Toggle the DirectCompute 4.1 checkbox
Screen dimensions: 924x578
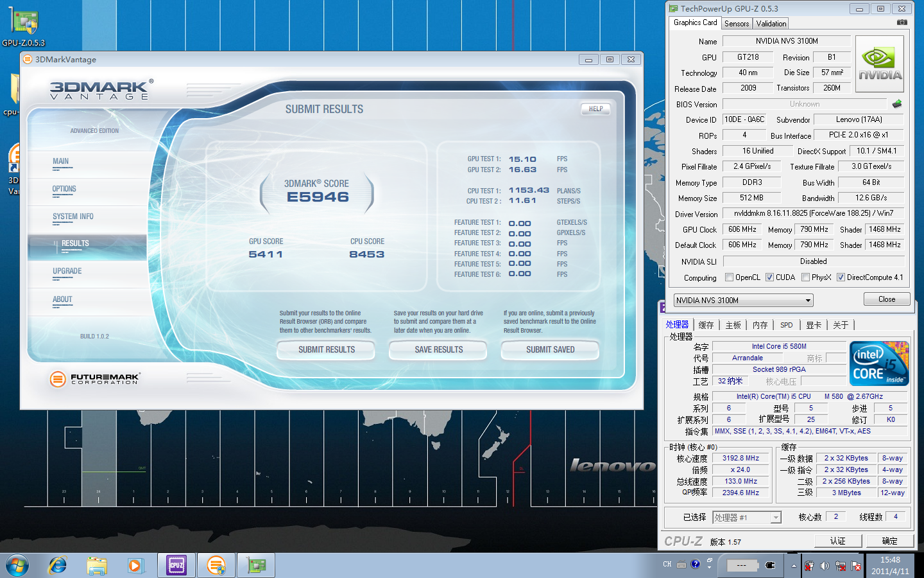click(x=841, y=277)
